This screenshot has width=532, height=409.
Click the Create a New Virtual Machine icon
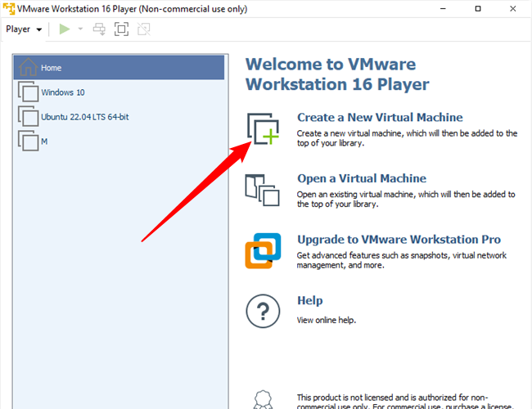(263, 129)
